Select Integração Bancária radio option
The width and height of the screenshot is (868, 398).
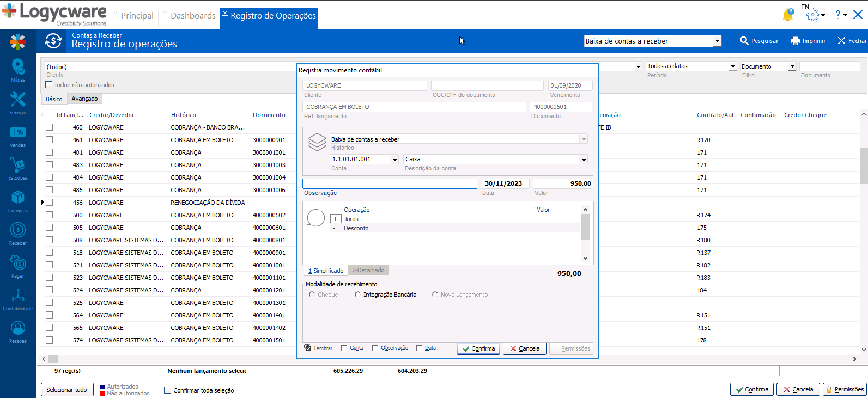[x=357, y=295]
